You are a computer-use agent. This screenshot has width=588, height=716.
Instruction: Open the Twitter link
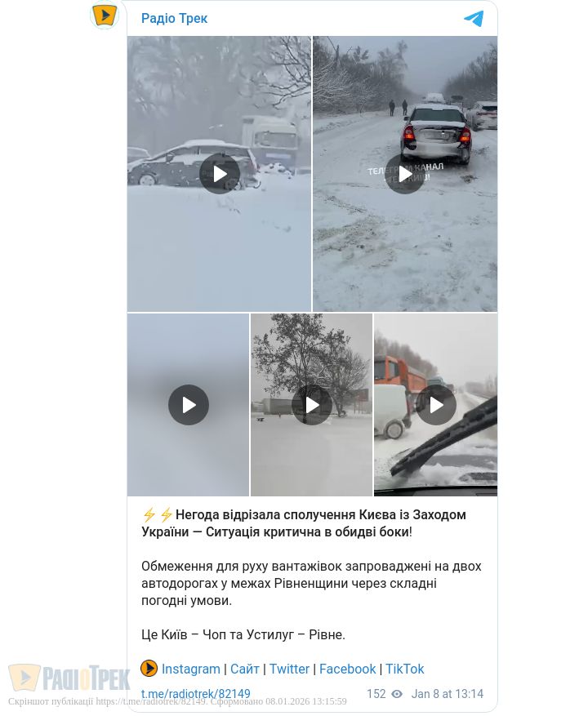click(x=289, y=669)
